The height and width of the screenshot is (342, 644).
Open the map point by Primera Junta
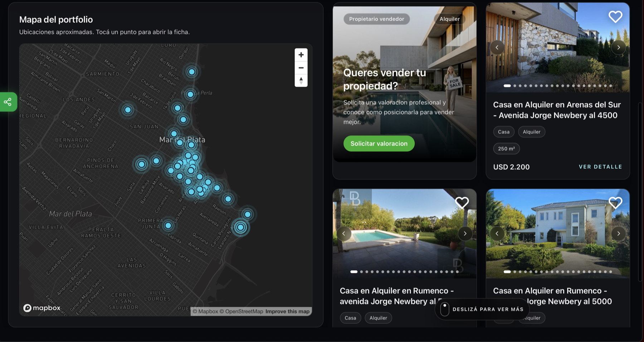[x=168, y=225]
